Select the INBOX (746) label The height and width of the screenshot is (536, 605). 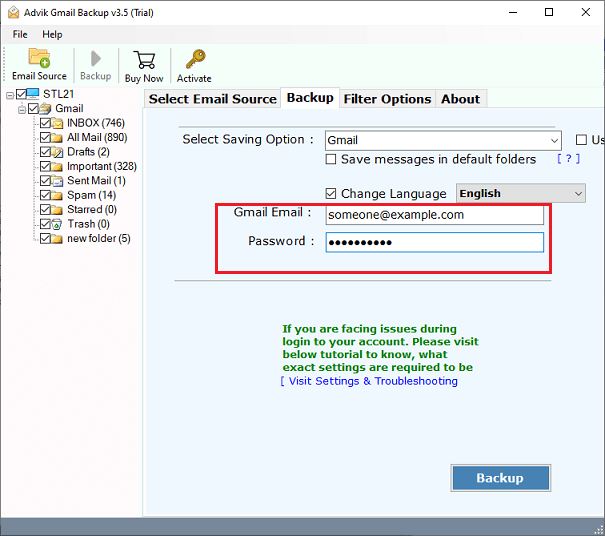tap(96, 123)
